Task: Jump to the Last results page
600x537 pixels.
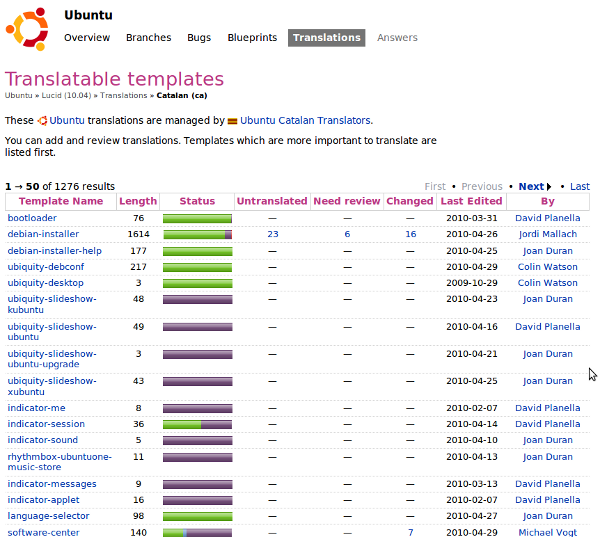Action: [x=580, y=186]
